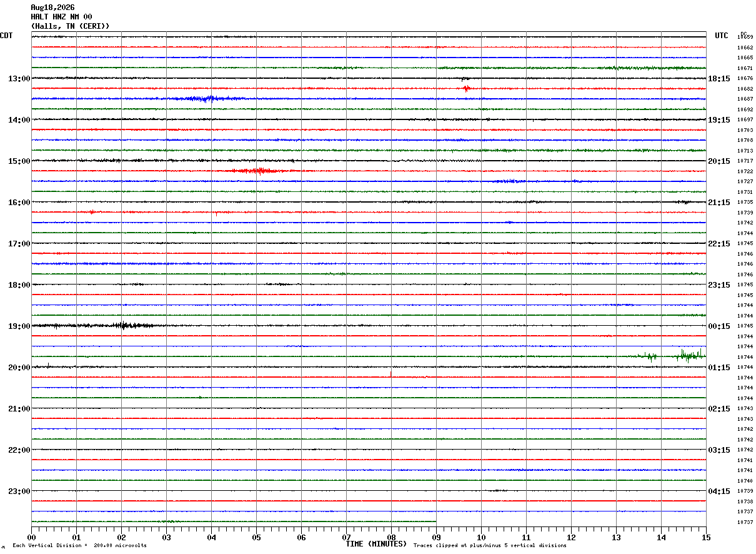Click the red spike near minute 09 at 13:00
The height and width of the screenshot is (554, 756).
[466, 88]
